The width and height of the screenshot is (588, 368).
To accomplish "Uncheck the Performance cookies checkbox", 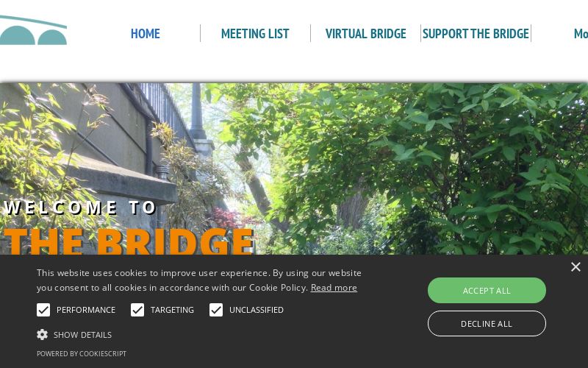I will pos(43,310).
